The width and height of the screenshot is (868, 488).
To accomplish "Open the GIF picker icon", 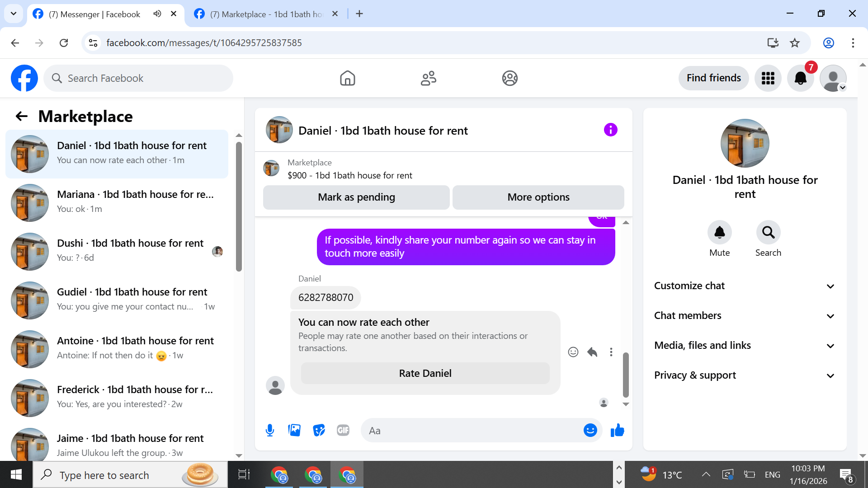I will click(343, 430).
